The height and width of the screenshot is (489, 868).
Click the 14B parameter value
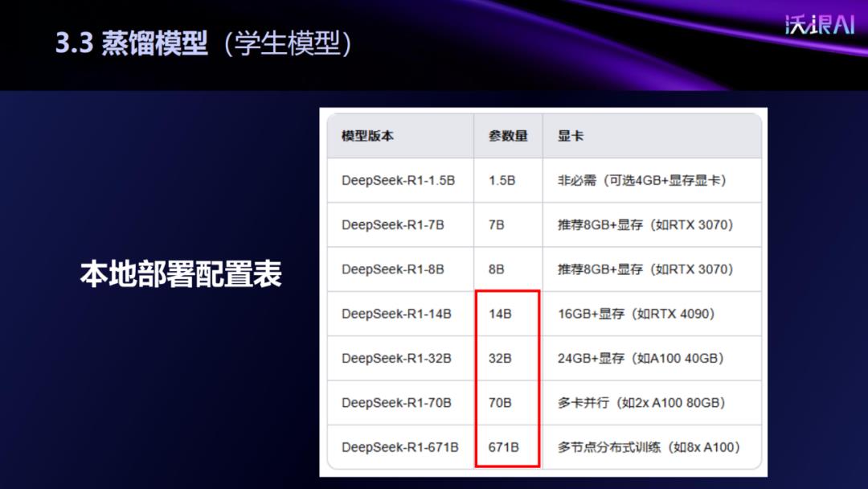coord(500,314)
